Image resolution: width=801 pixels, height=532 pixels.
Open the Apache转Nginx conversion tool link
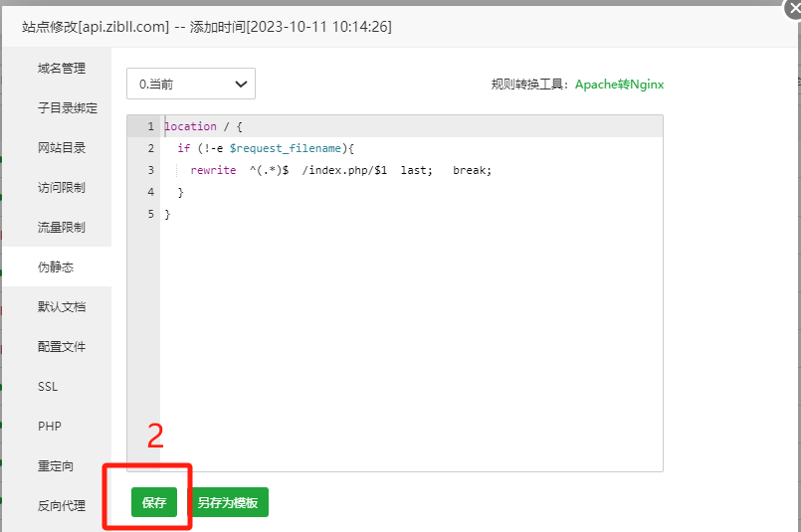pos(619,85)
